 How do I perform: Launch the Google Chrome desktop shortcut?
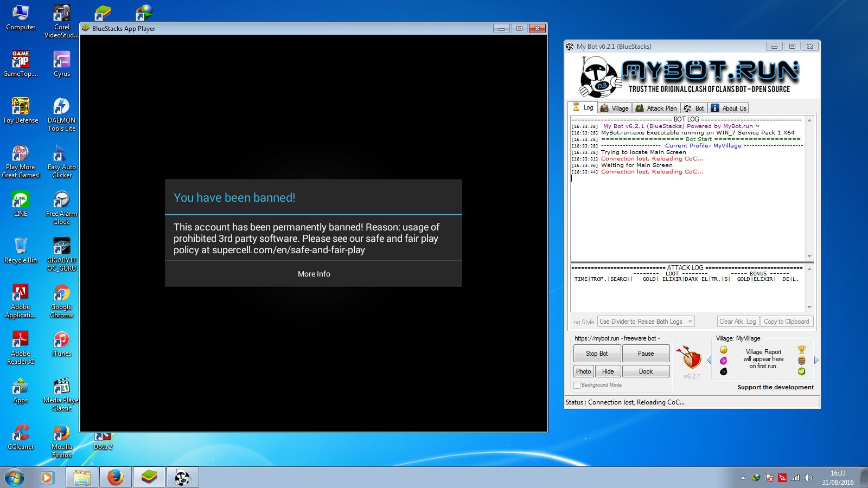point(61,301)
